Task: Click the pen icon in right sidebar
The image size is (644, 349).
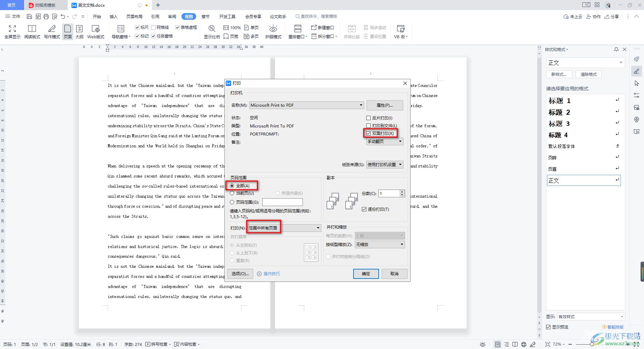Action: [637, 71]
